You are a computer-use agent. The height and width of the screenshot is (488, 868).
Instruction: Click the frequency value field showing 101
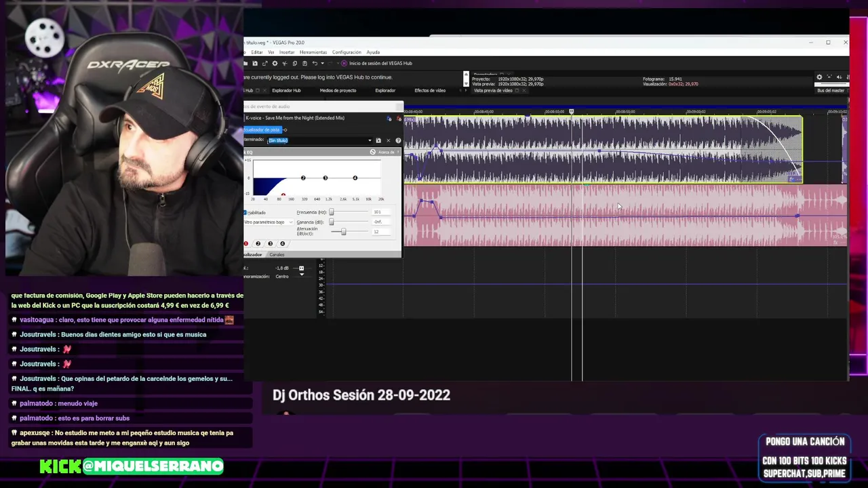(x=382, y=212)
